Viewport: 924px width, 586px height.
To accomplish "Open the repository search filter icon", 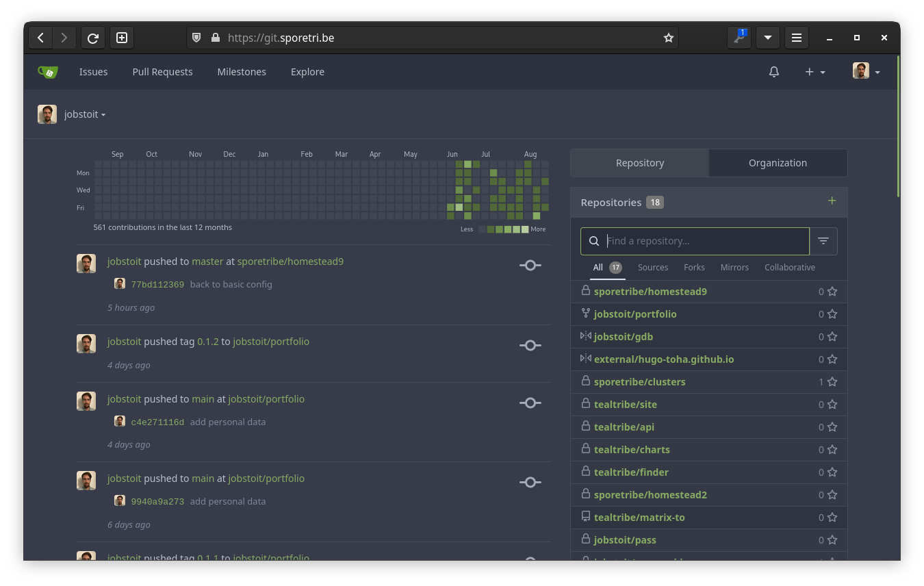I will pos(823,241).
